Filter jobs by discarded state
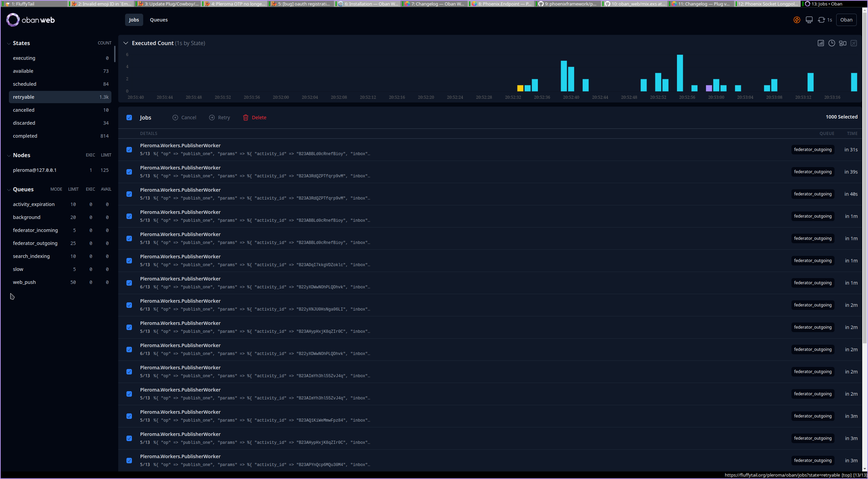The image size is (868, 479). [x=24, y=123]
